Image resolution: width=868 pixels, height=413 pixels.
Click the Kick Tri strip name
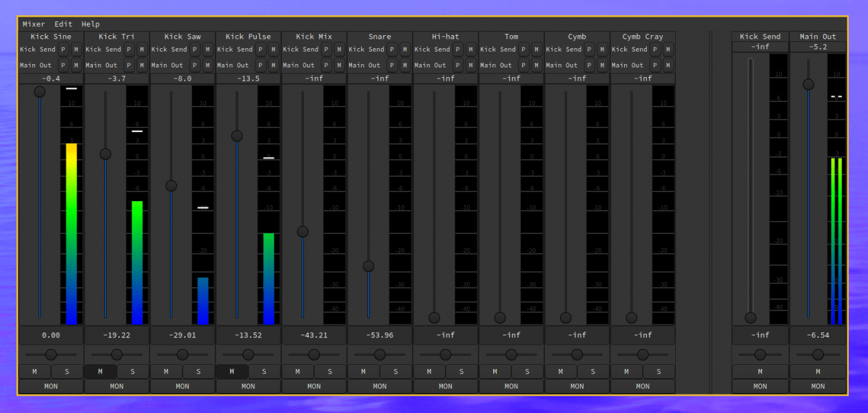click(117, 36)
